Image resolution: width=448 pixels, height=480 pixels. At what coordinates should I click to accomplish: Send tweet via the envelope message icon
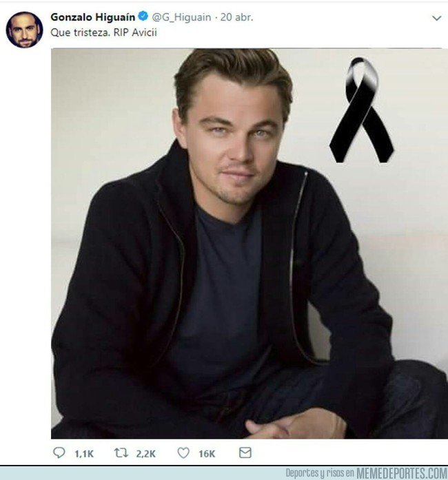click(245, 452)
